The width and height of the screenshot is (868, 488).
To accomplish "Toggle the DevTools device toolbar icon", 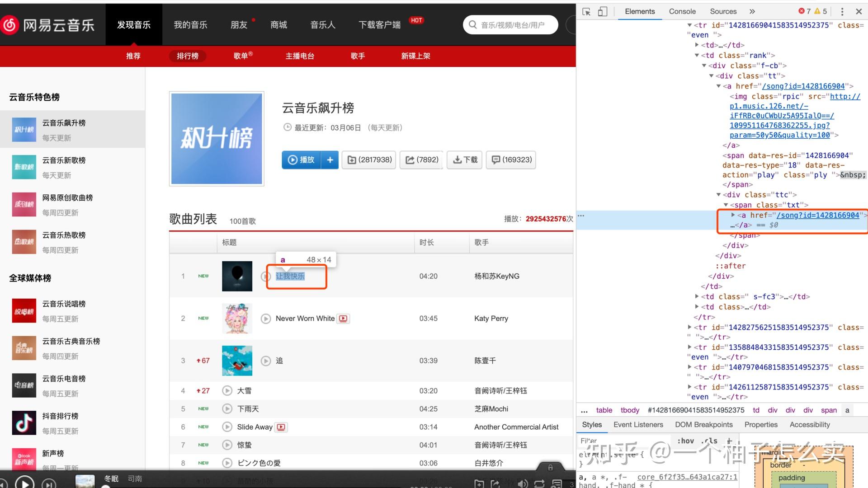I will coord(603,12).
